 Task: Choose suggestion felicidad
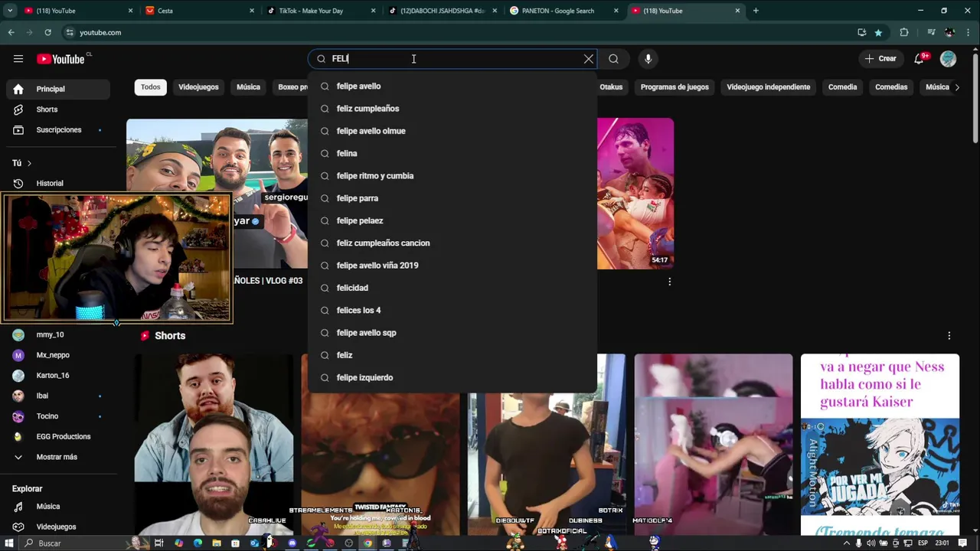point(452,288)
